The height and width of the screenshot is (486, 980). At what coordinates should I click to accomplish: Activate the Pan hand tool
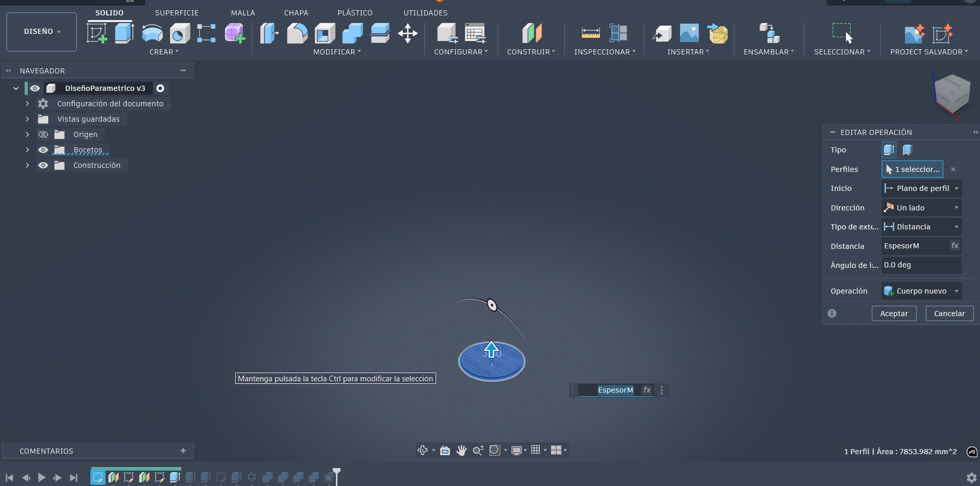click(461, 450)
